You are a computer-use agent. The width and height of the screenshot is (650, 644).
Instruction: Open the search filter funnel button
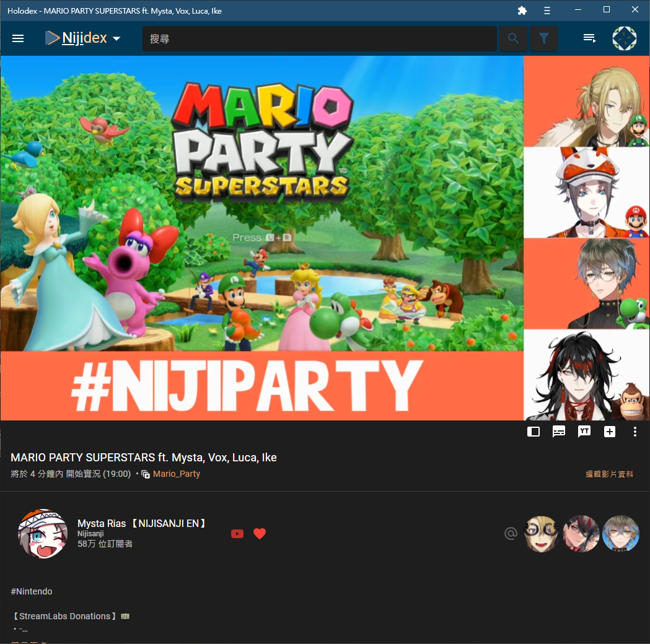(544, 38)
